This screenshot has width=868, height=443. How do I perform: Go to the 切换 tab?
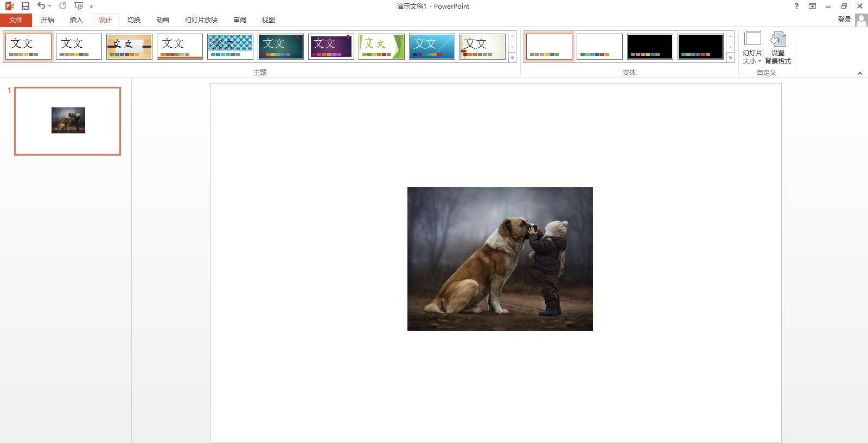pos(134,20)
